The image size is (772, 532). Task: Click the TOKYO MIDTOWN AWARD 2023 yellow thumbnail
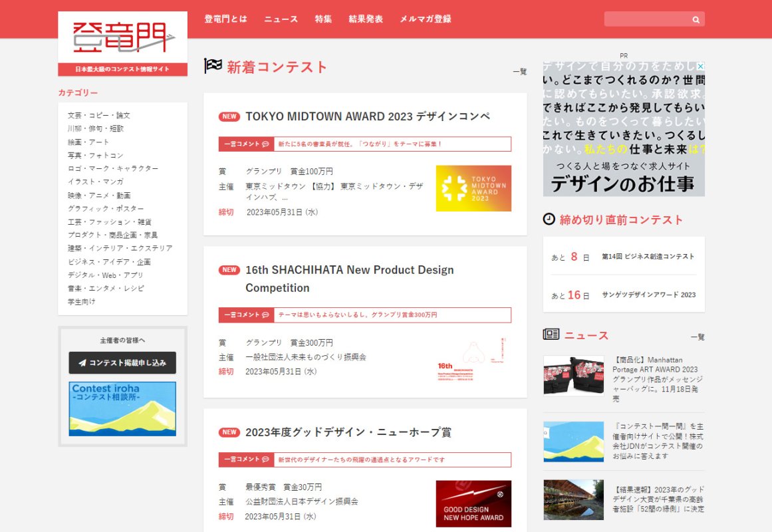click(x=473, y=188)
